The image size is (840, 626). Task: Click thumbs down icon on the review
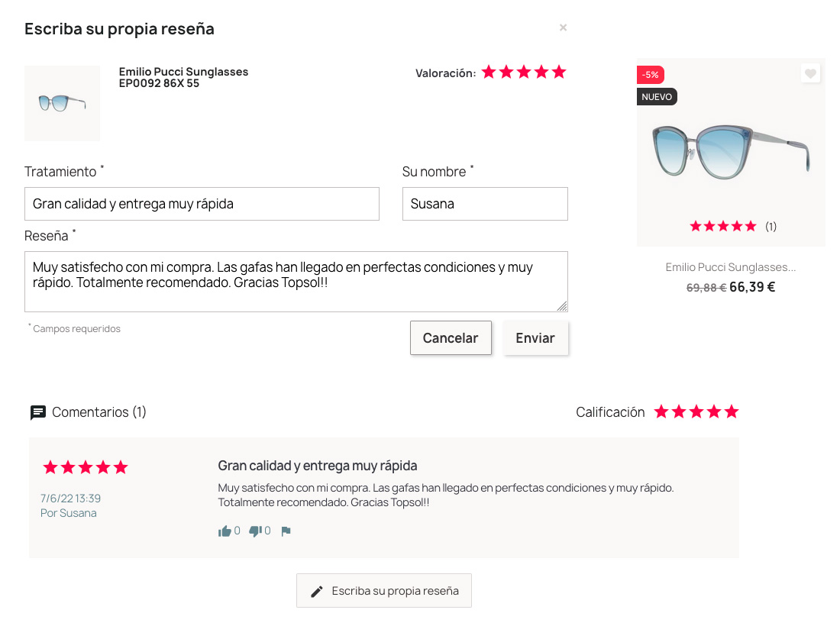coord(255,531)
